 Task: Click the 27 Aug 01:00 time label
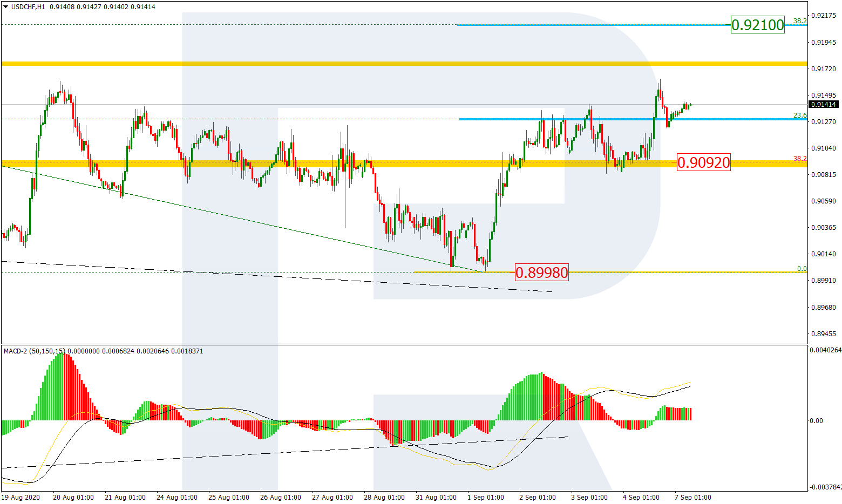332,498
